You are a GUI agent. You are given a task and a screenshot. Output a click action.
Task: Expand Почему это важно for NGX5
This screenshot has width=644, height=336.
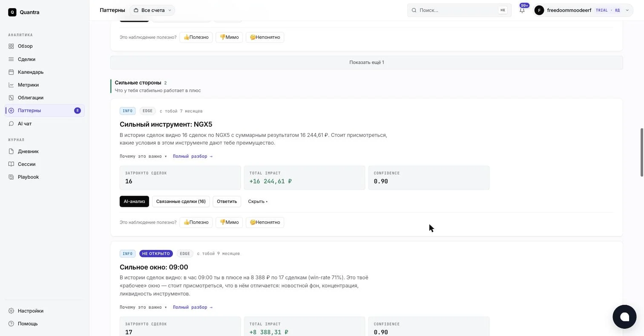pyautogui.click(x=143, y=156)
